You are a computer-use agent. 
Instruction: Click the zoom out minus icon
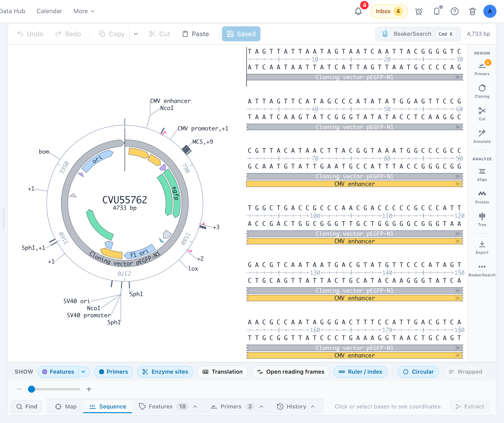click(x=20, y=389)
